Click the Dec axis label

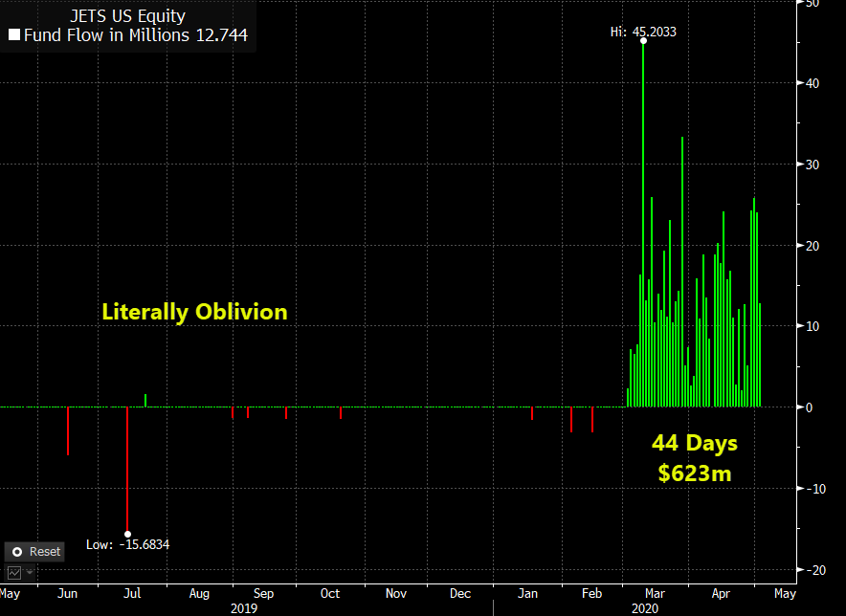[460, 593]
